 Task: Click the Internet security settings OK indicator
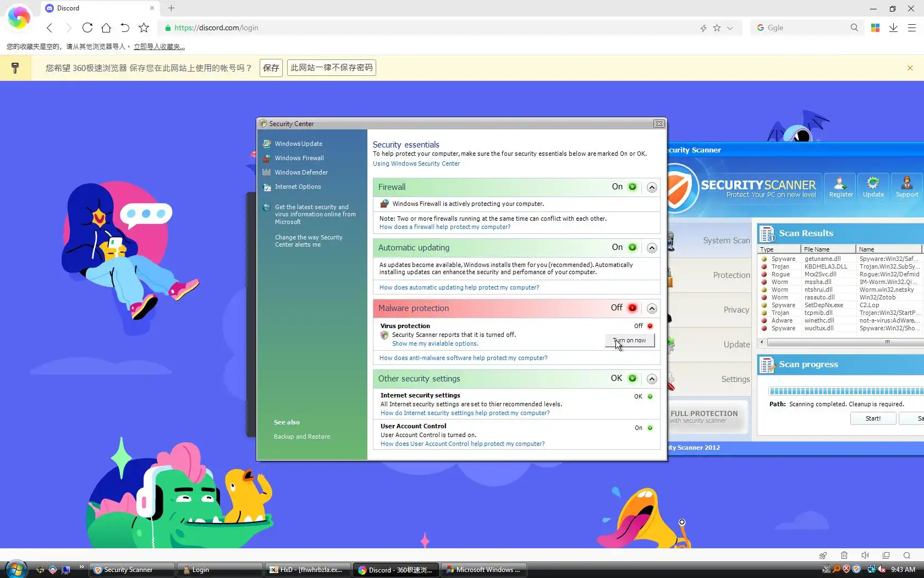[650, 396]
